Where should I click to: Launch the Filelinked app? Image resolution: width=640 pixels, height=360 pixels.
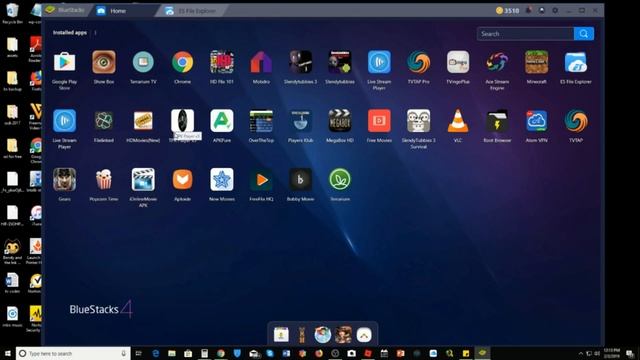click(104, 121)
